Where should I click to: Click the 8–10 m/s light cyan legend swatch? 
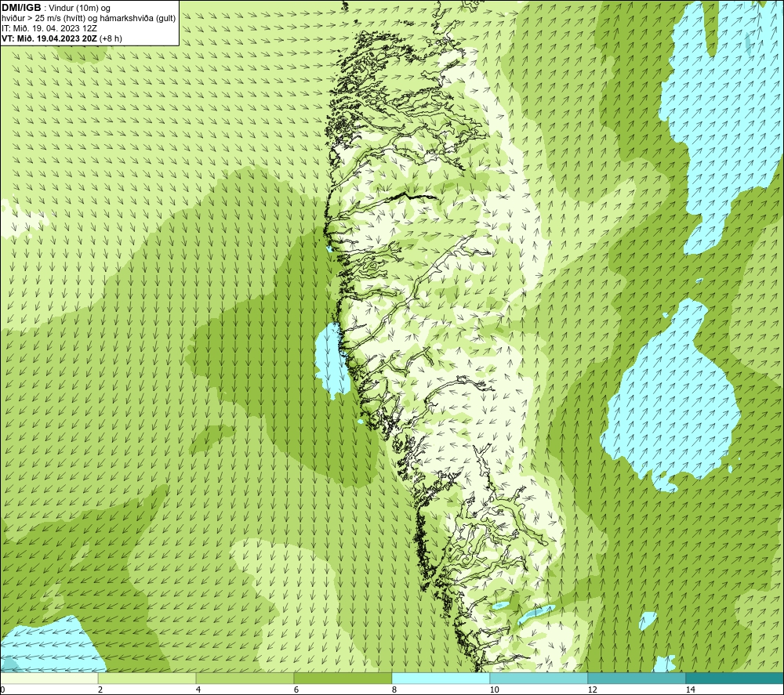pyautogui.click(x=441, y=679)
